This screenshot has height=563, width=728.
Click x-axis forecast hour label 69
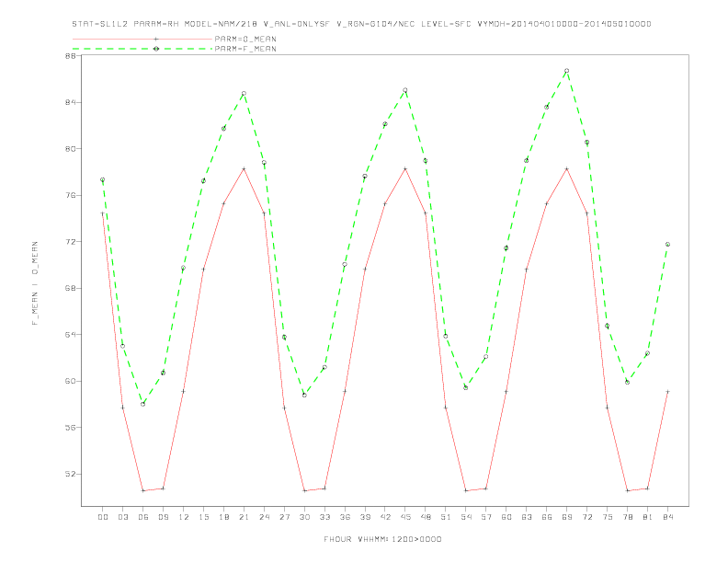click(567, 517)
